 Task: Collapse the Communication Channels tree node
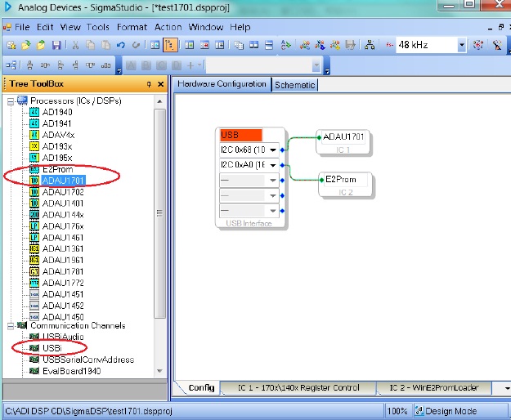point(11,325)
